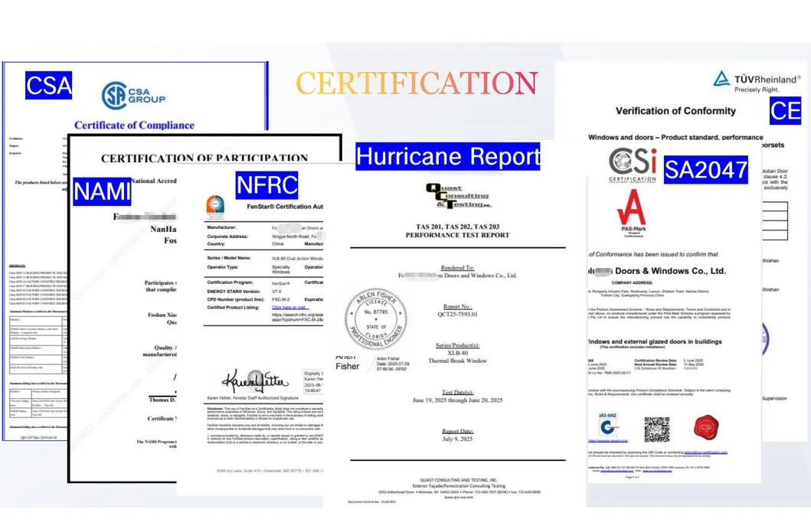Click the 'Test Date(s):' label

pos(458,392)
